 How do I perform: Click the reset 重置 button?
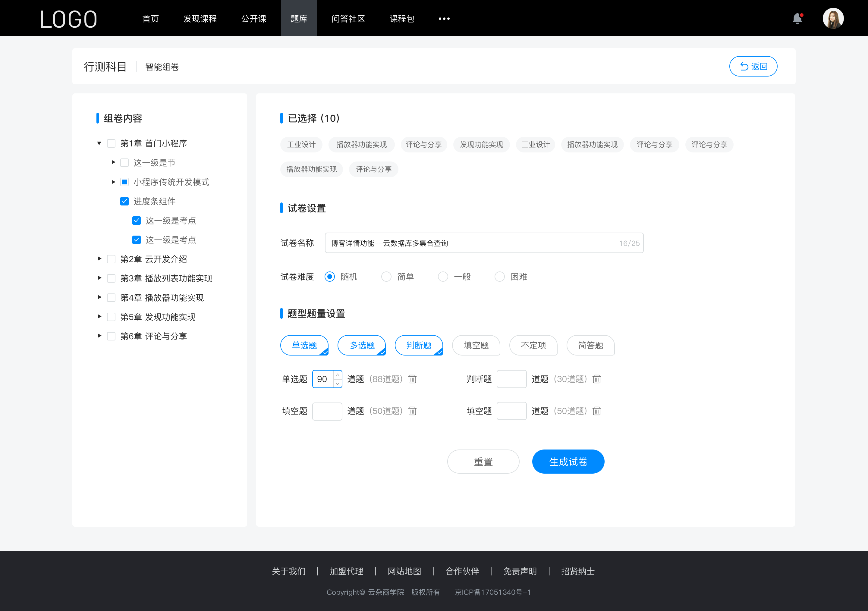click(x=482, y=462)
